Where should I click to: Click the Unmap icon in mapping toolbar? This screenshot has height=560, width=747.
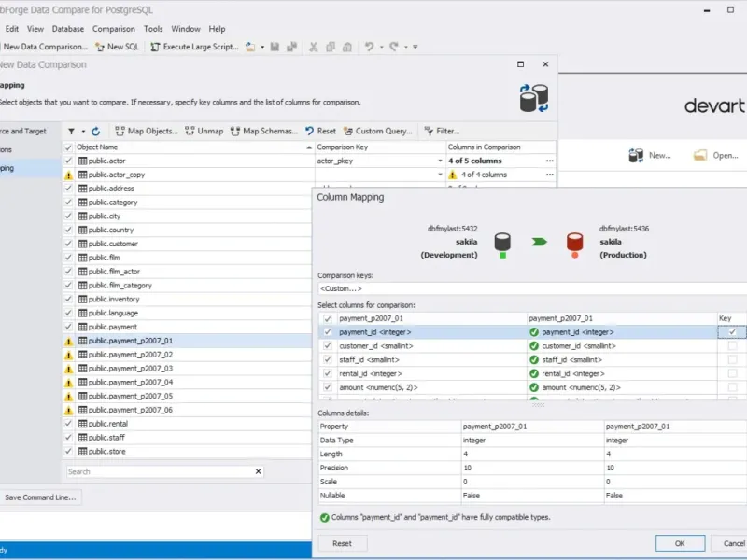click(x=190, y=132)
